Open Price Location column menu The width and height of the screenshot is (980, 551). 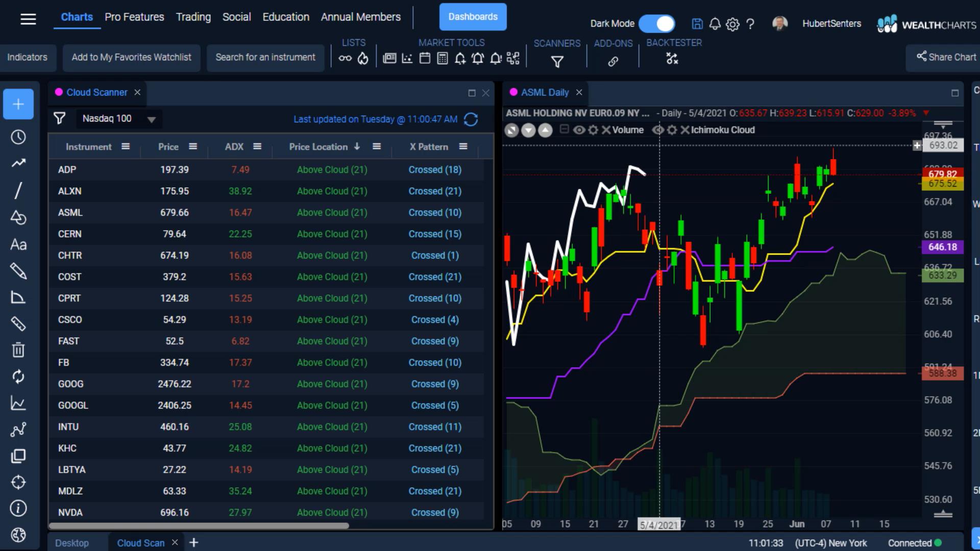point(377,146)
